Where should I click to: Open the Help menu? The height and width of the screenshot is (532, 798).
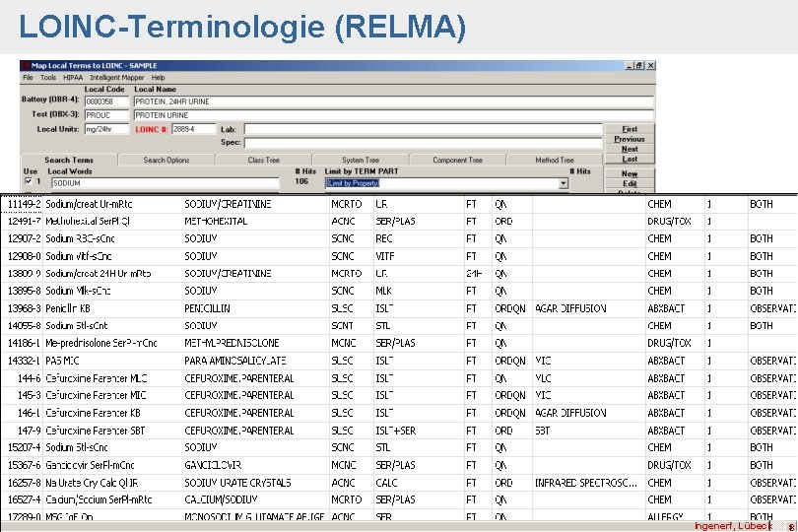(x=159, y=78)
